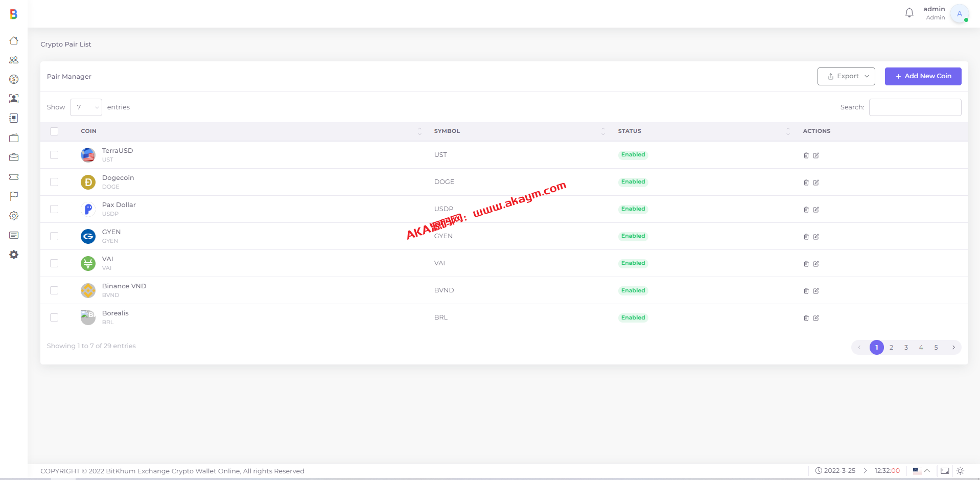The width and height of the screenshot is (980, 480).
Task: Go to page 2 of the list
Action: [x=891, y=348]
